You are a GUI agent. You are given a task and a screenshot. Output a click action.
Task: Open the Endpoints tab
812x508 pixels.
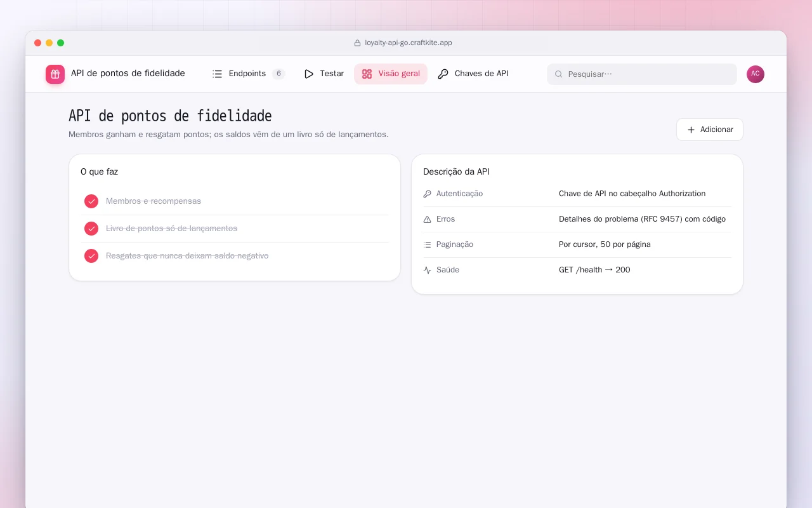[x=248, y=74]
